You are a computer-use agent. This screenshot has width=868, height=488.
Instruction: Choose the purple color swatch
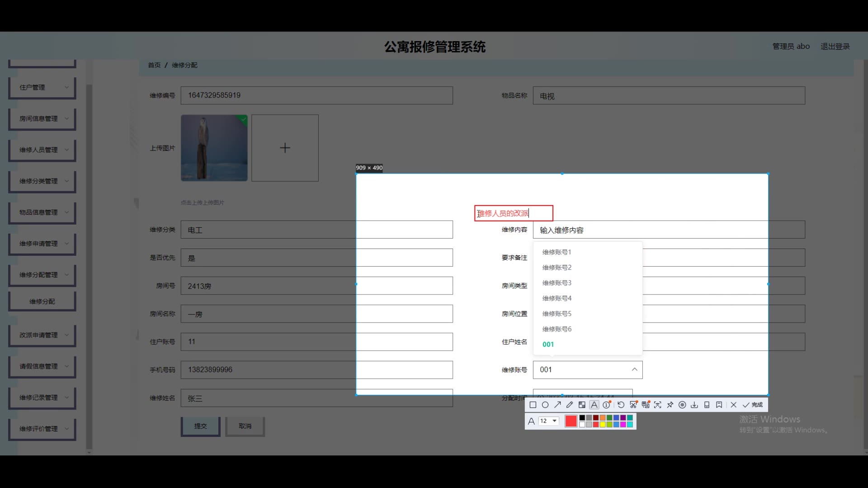point(623,418)
